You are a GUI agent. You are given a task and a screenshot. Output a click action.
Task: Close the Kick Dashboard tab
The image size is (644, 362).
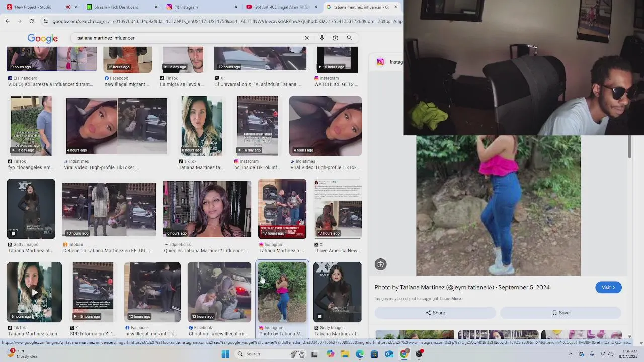pyautogui.click(x=156, y=7)
